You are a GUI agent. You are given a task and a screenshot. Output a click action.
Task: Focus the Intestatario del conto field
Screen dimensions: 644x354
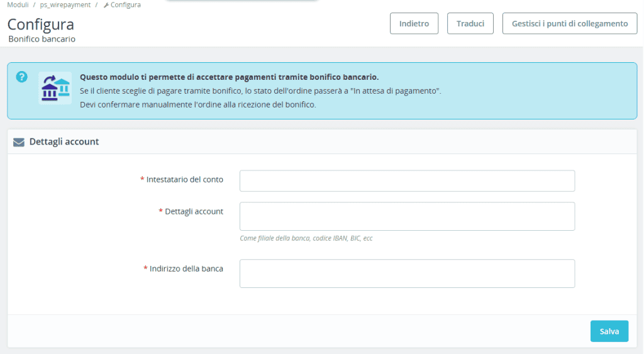(407, 180)
